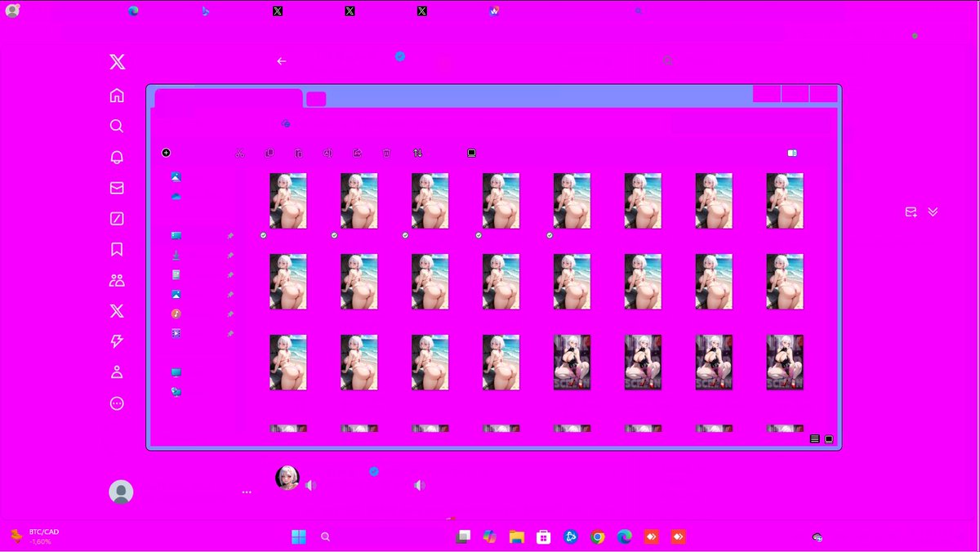Open new message icon in X messages drawer
The height and width of the screenshot is (552, 980).
click(x=911, y=211)
